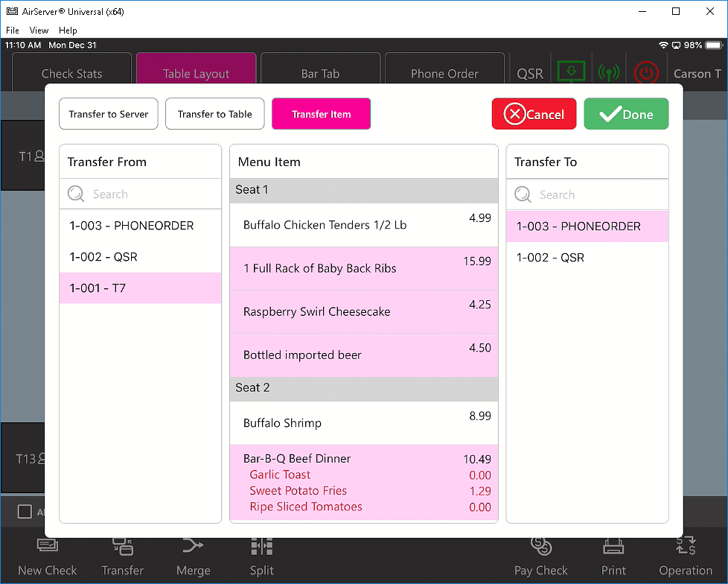Select Buffalo Shrimp menu item
Image resolution: width=728 pixels, height=584 pixels.
[x=363, y=423]
